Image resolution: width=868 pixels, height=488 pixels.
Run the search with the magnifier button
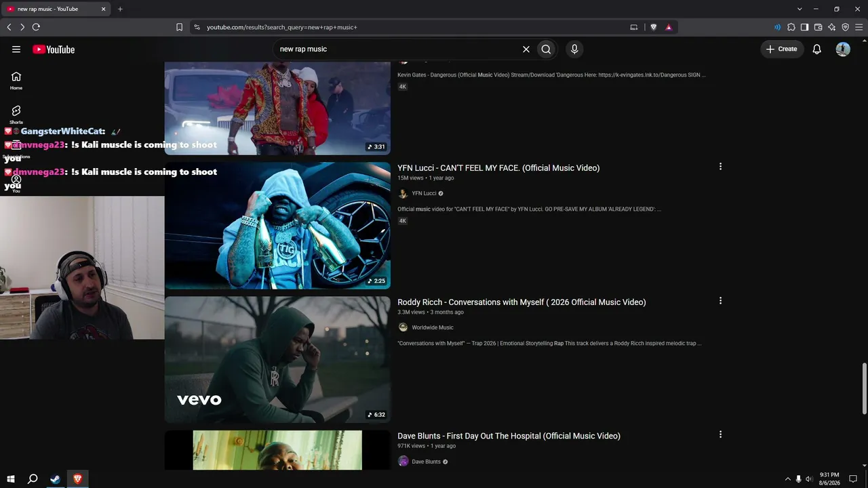546,49
